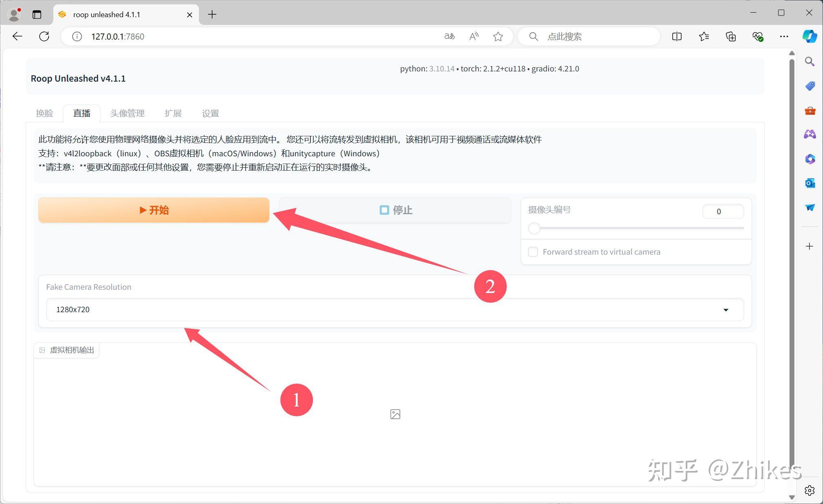Click the 摄像头编号 slider handle

coord(534,228)
